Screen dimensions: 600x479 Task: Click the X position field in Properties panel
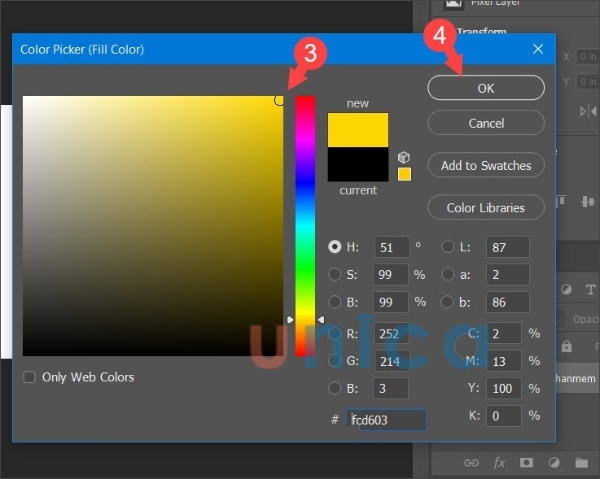tap(588, 57)
